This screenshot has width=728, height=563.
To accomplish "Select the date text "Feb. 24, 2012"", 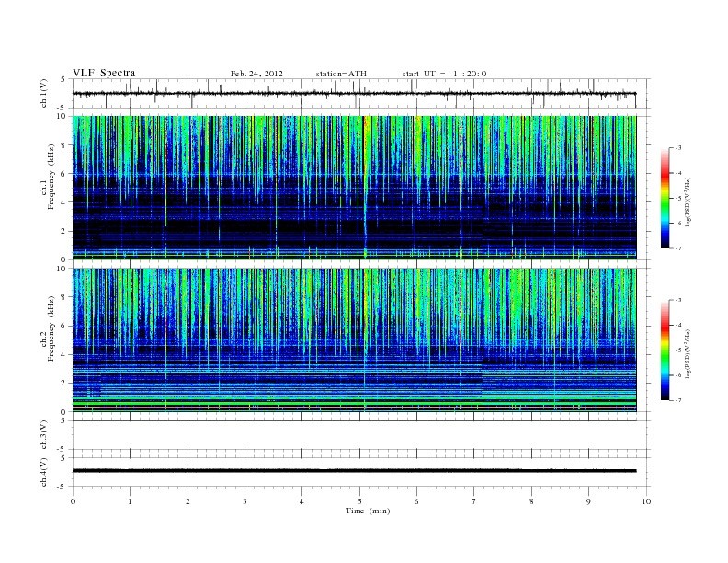I will pos(256,74).
